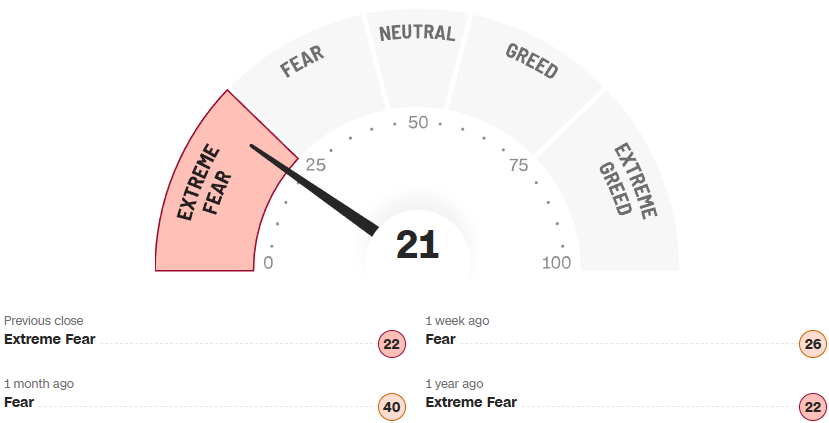This screenshot has width=829, height=423.
Task: Click the 1 week ago badge 26
Action: tap(813, 345)
